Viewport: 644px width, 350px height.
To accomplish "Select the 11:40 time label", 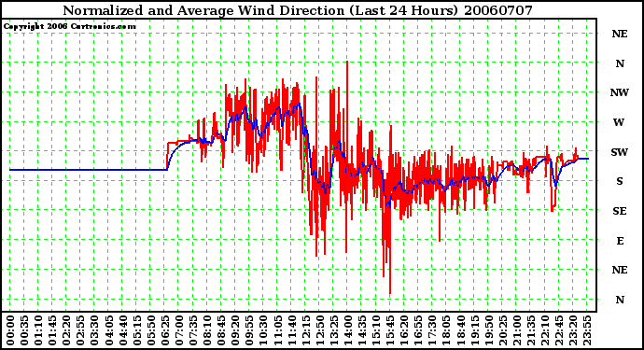I will [x=291, y=330].
